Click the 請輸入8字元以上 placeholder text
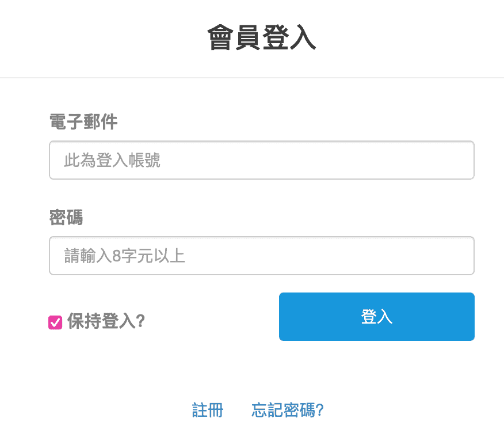Viewport: 504px width, 433px height. pos(124,256)
